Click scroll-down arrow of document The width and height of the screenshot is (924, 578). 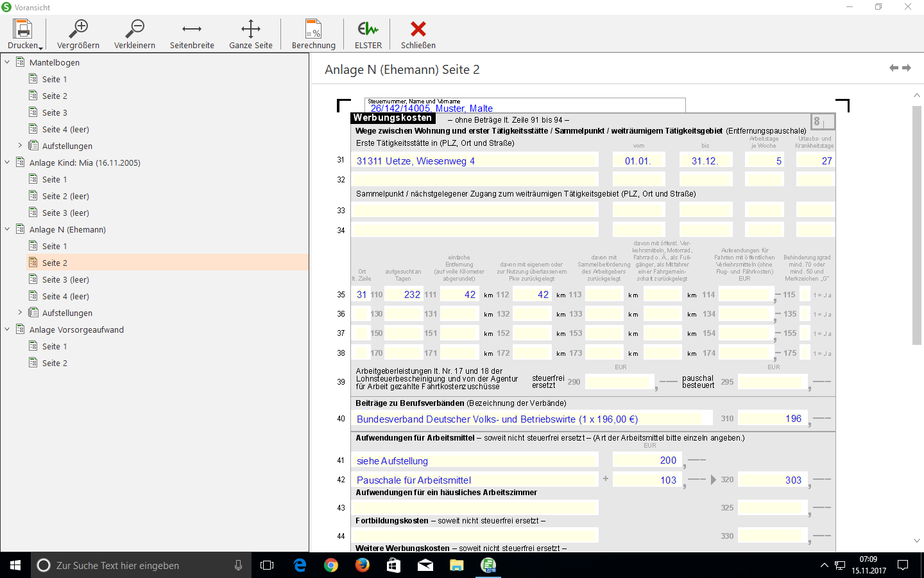[x=916, y=541]
